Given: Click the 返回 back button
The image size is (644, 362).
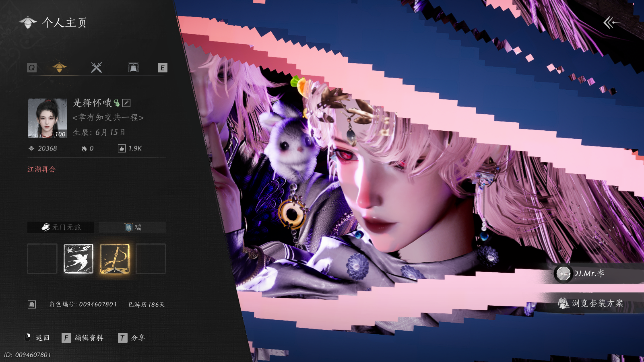Looking at the screenshot, I should pos(38,338).
